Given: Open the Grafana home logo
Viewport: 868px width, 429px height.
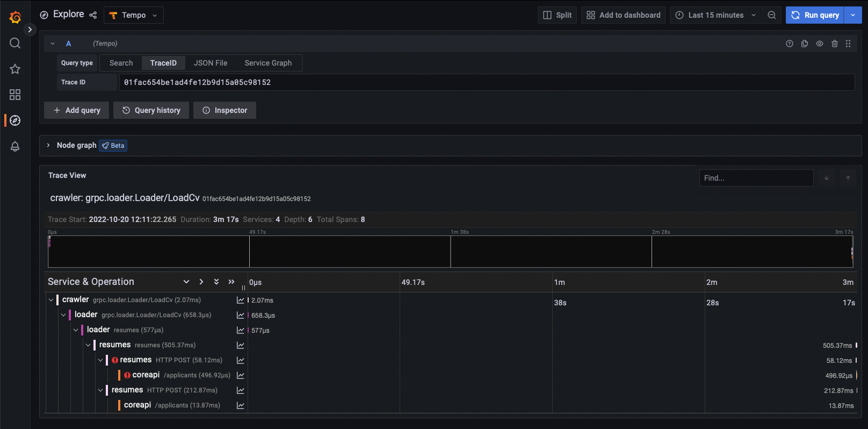Looking at the screenshot, I should [15, 17].
